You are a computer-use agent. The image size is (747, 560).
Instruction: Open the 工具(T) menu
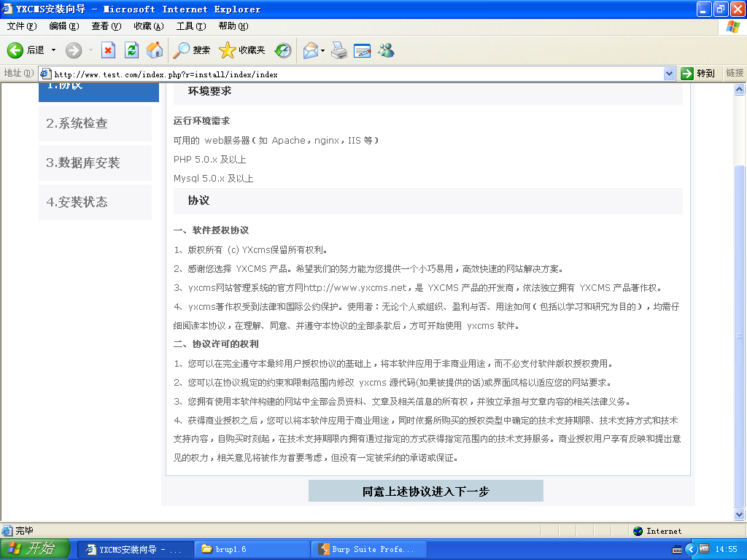pos(191,26)
